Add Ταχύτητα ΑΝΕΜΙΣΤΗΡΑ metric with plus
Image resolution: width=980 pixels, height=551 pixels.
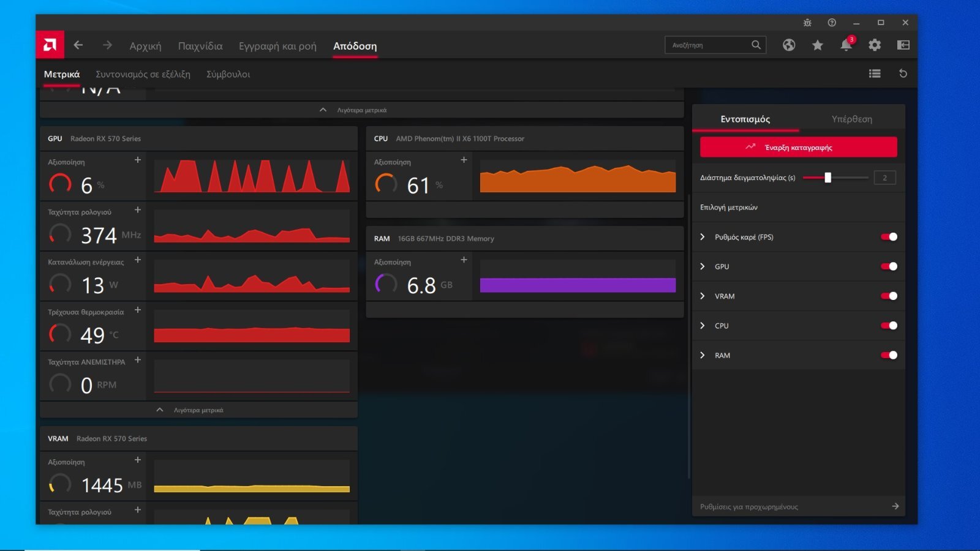pos(138,360)
